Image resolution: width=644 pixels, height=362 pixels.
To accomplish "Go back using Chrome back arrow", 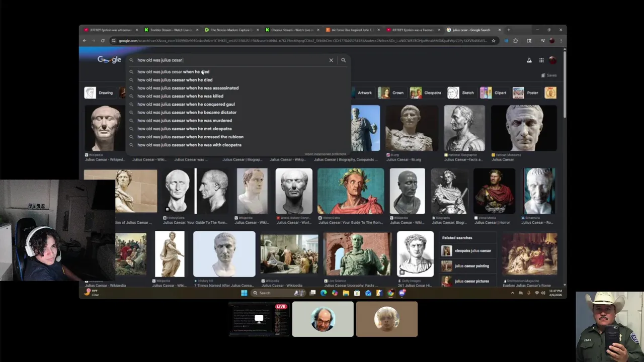I will tap(85, 41).
